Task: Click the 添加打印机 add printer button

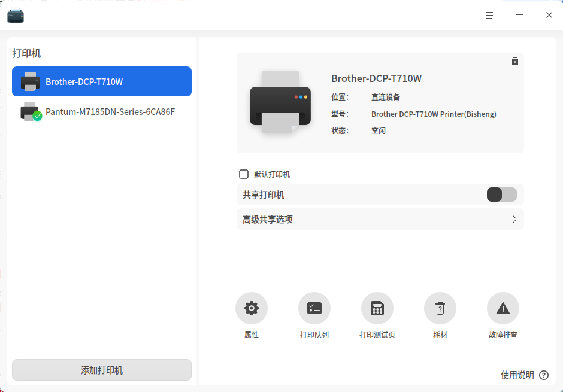Action: click(x=102, y=370)
